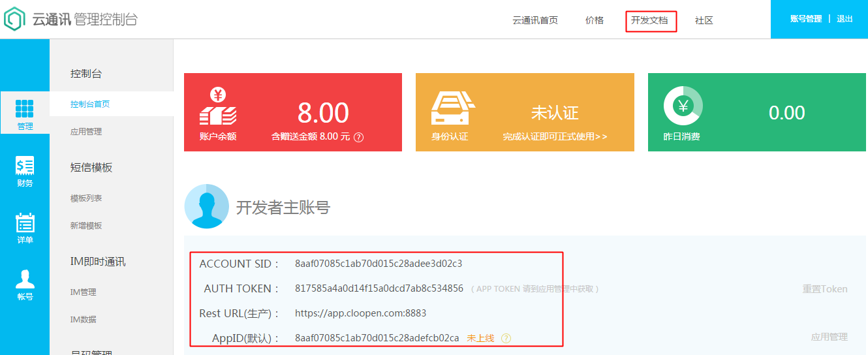Image resolution: width=868 pixels, height=355 pixels.
Task: Click the 重置Token link
Action: pos(825,289)
